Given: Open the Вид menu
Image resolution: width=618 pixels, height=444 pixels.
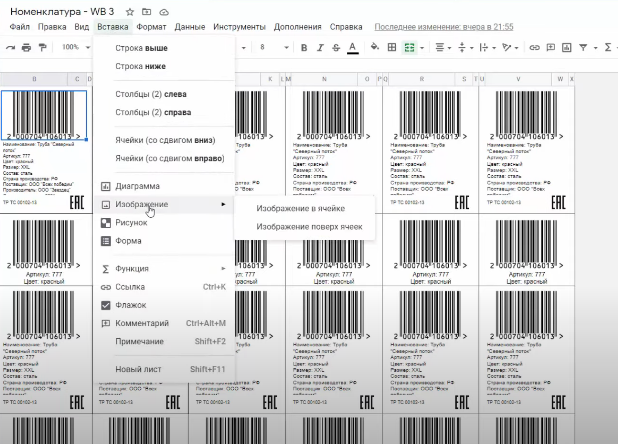Looking at the screenshot, I should coord(82,27).
